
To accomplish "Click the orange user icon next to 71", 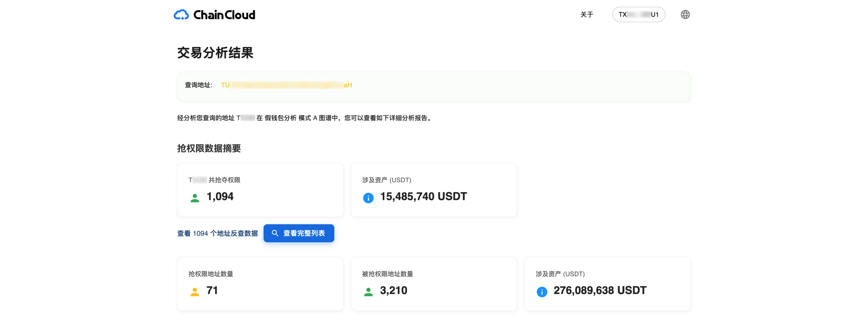I will (194, 291).
